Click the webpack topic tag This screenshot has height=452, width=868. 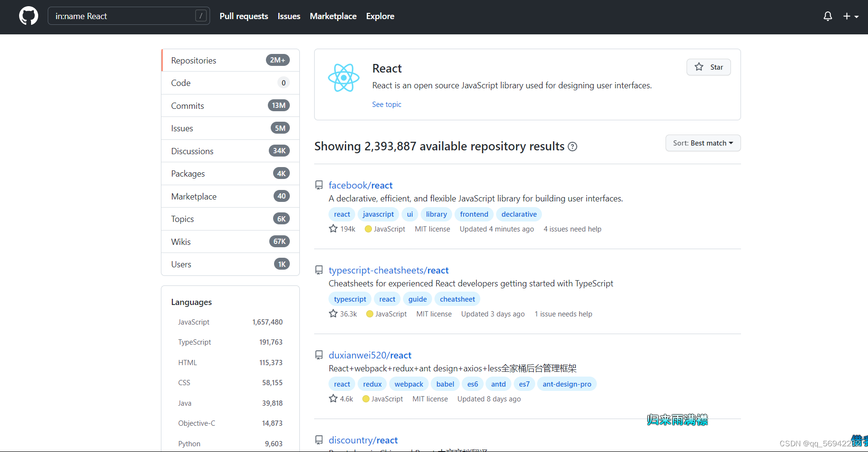pos(409,384)
